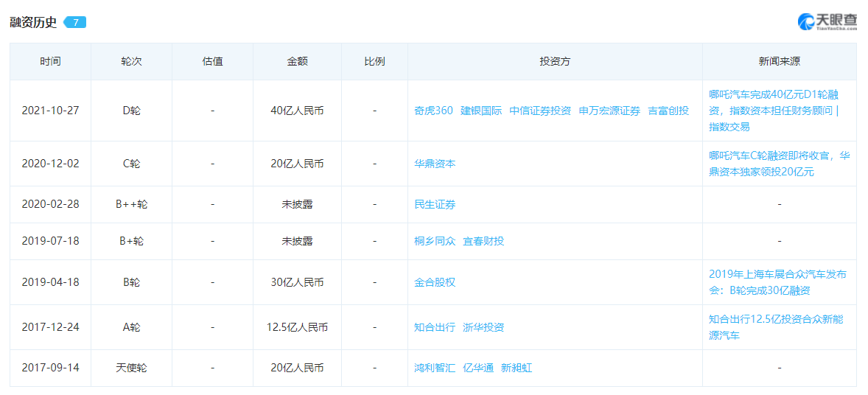Open investor link 民生证券

435,204
